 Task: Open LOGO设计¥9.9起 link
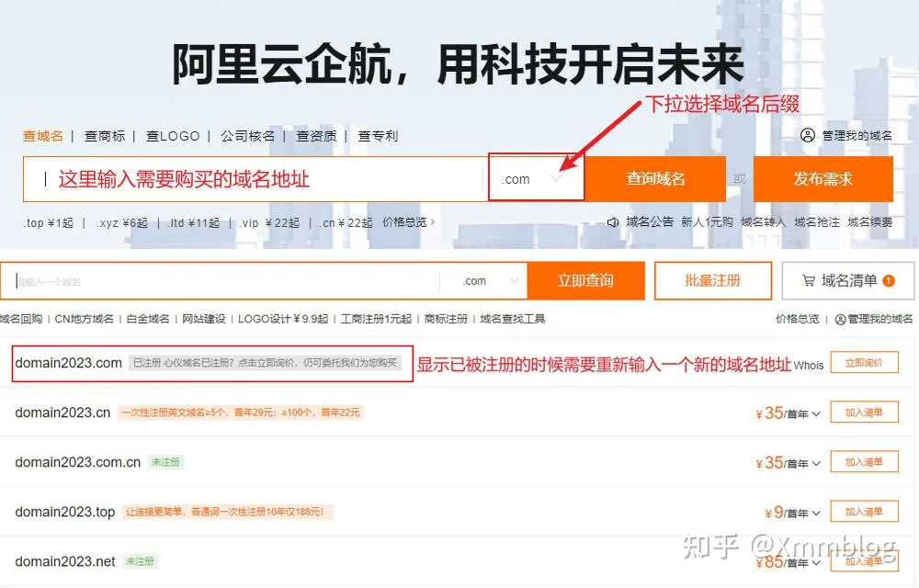tap(283, 319)
